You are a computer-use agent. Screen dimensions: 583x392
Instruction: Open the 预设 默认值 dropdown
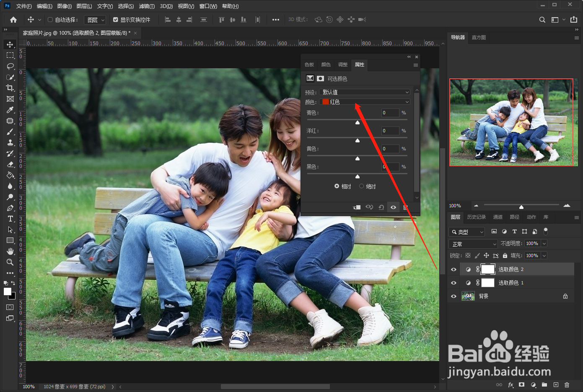click(x=365, y=92)
